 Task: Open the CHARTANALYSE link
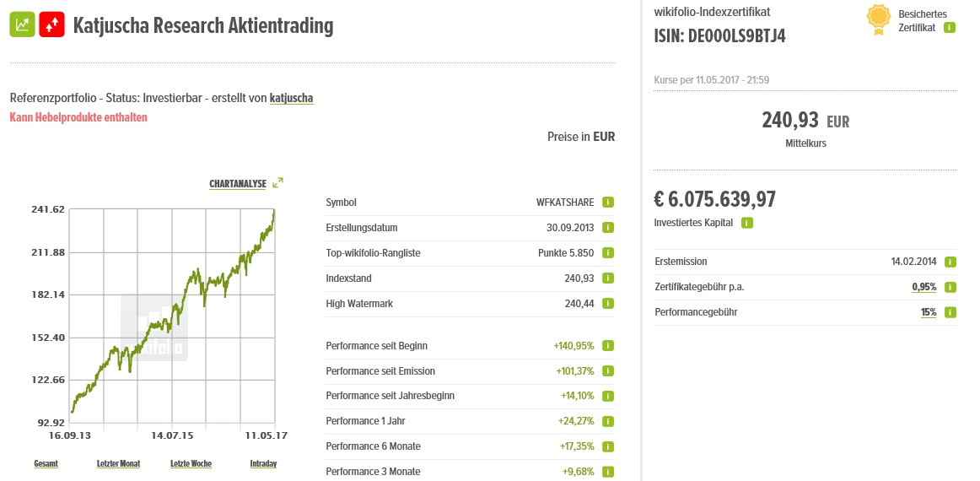click(238, 183)
